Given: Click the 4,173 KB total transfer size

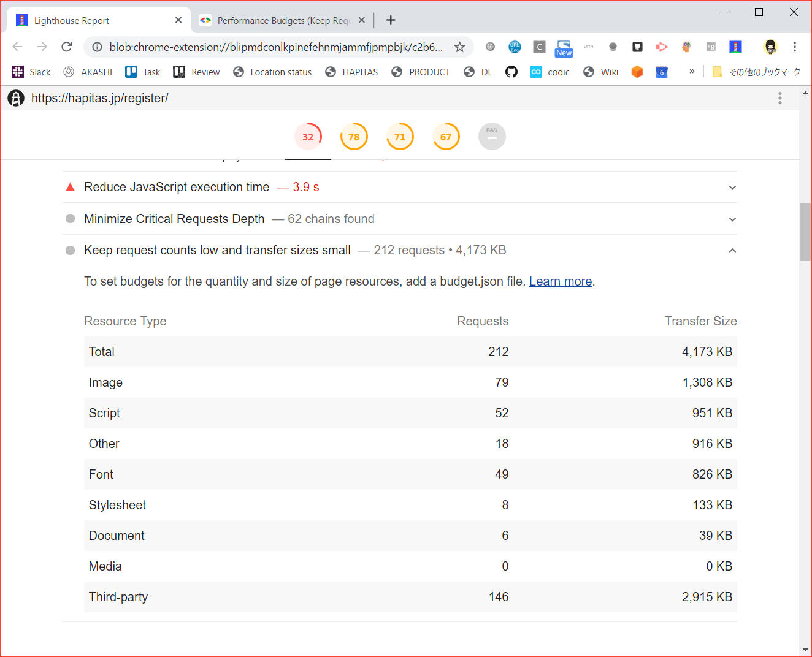Looking at the screenshot, I should 707,352.
